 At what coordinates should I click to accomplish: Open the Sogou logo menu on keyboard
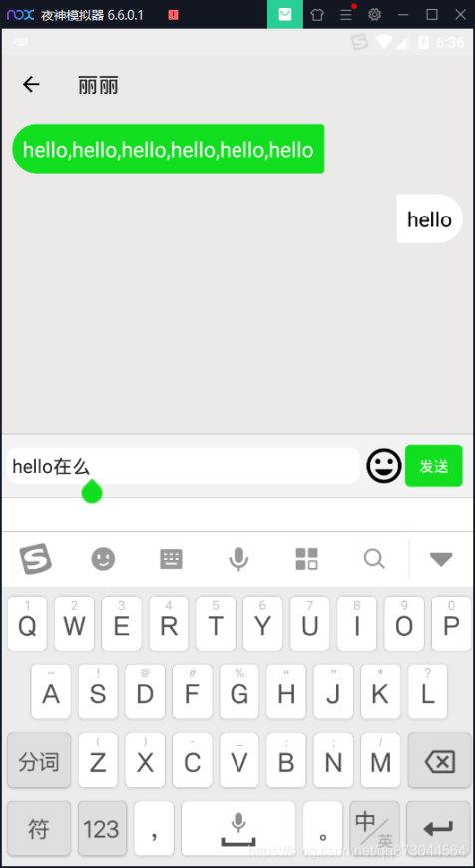(x=36, y=559)
